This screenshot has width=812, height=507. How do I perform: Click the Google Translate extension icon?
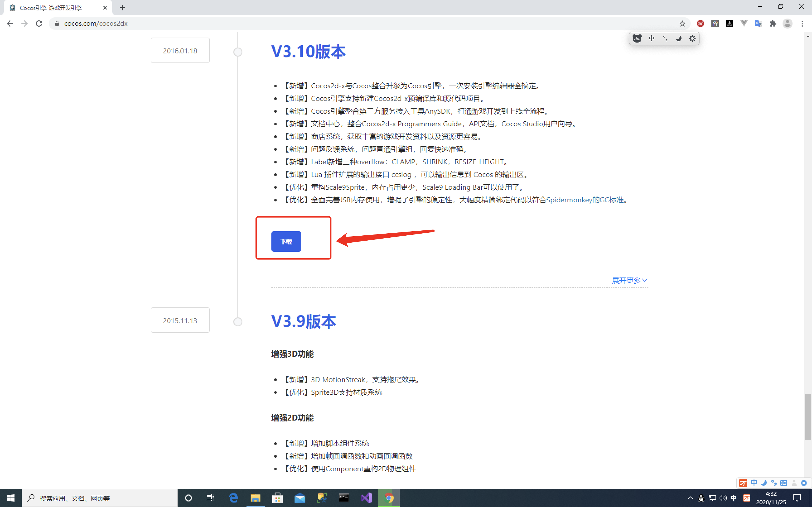click(x=758, y=24)
